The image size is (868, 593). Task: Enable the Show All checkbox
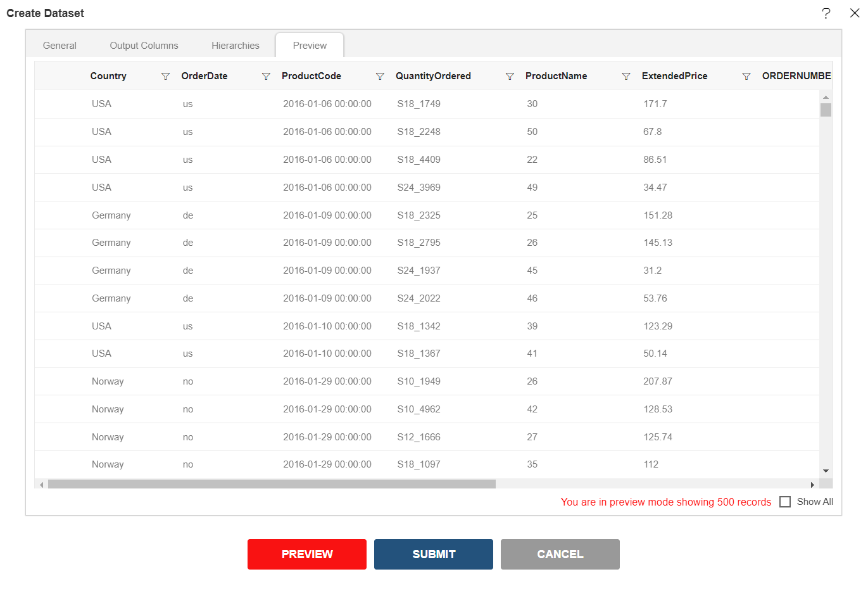[785, 502]
